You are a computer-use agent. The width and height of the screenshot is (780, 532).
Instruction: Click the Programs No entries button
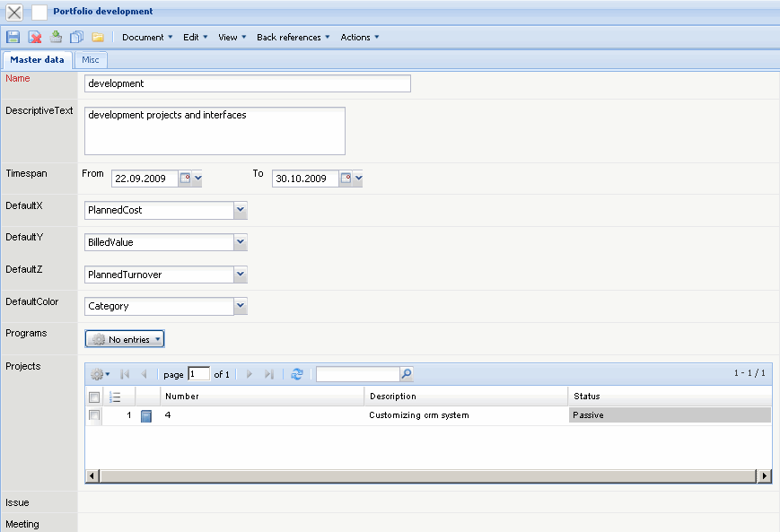(x=125, y=339)
